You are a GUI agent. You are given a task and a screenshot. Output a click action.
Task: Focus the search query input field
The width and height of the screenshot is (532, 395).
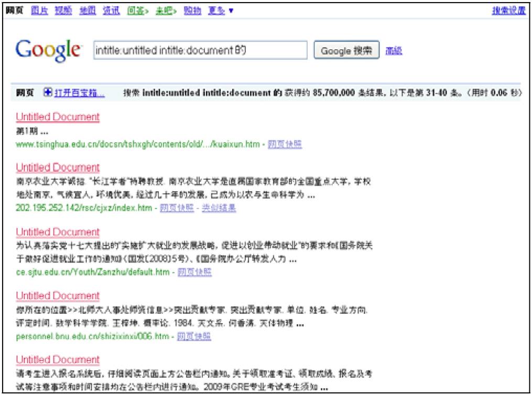(x=201, y=50)
